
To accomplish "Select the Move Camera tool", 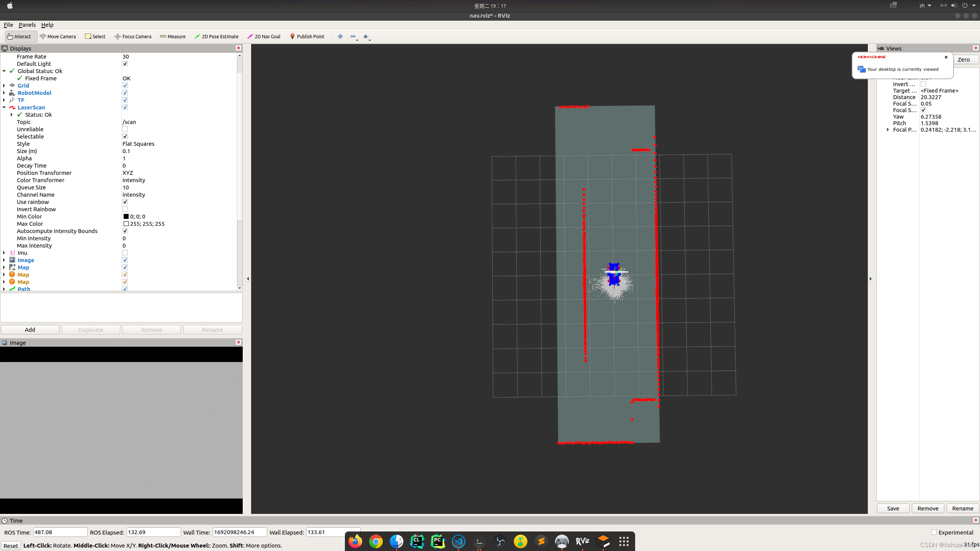I will [58, 36].
